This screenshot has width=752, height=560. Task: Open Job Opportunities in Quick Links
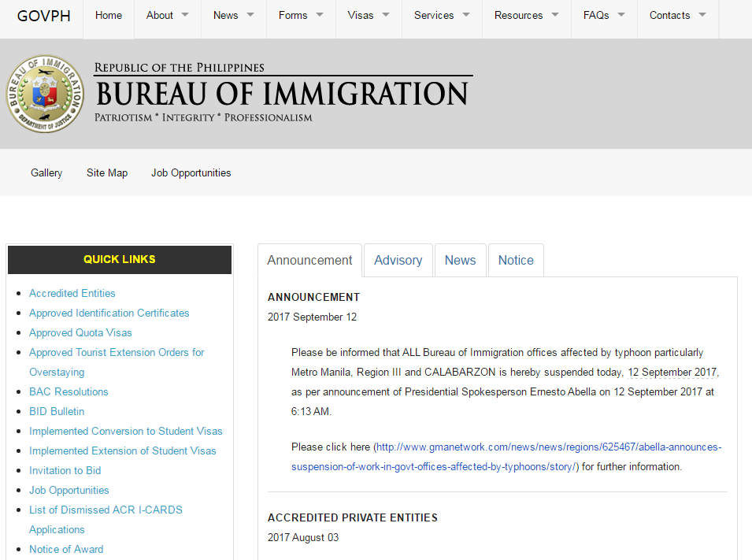(69, 490)
